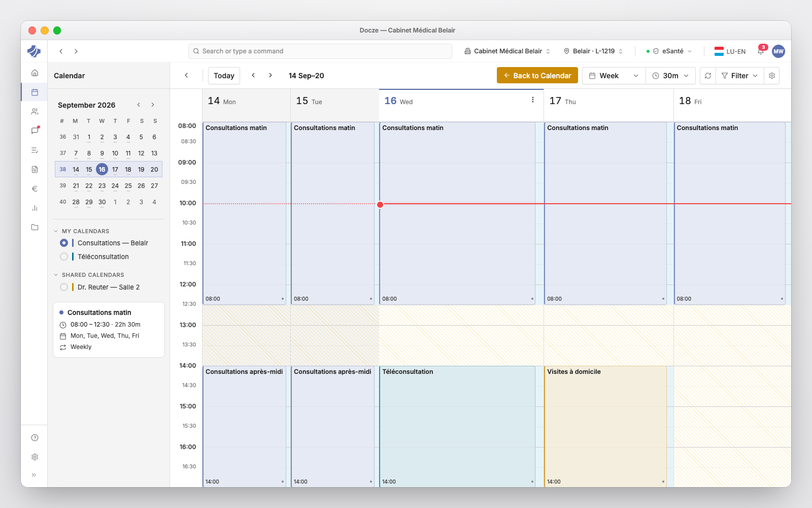
Task: Open the home icon in sidebar
Action: pos(35,73)
